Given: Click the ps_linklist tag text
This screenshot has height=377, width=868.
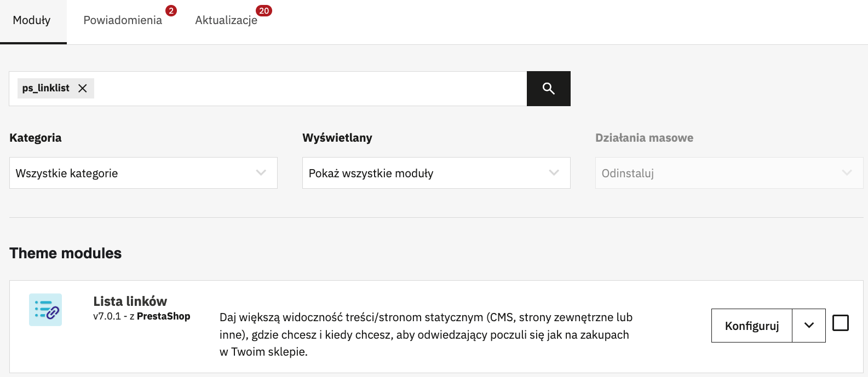Looking at the screenshot, I should [46, 88].
